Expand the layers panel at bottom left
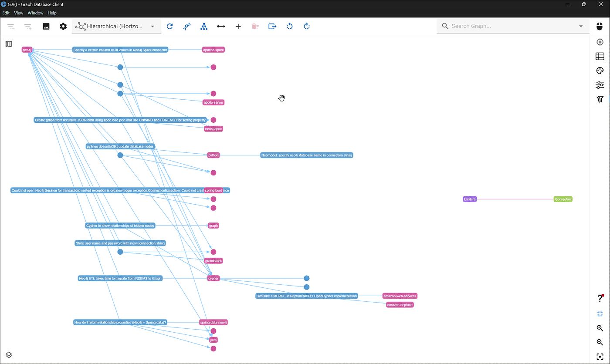The image size is (610, 364). pyautogui.click(x=9, y=355)
